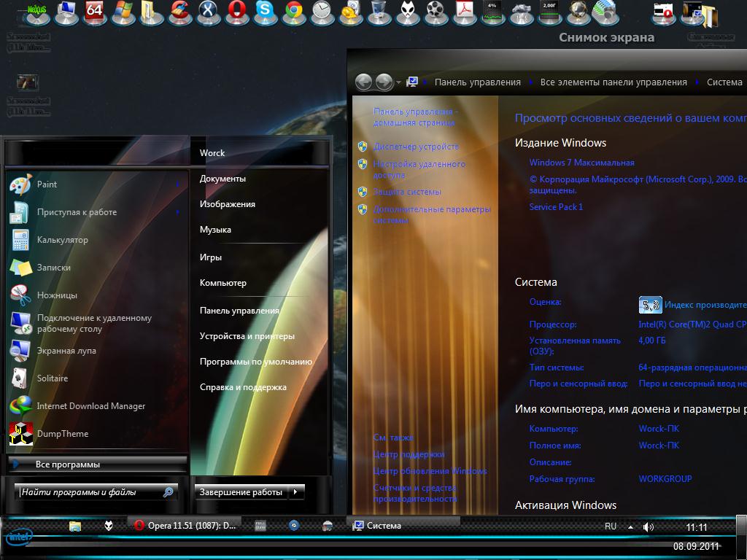Viewport: 747px width, 560px height.
Task: Click the CPU usage meter dock icon
Action: pyautogui.click(x=492, y=13)
